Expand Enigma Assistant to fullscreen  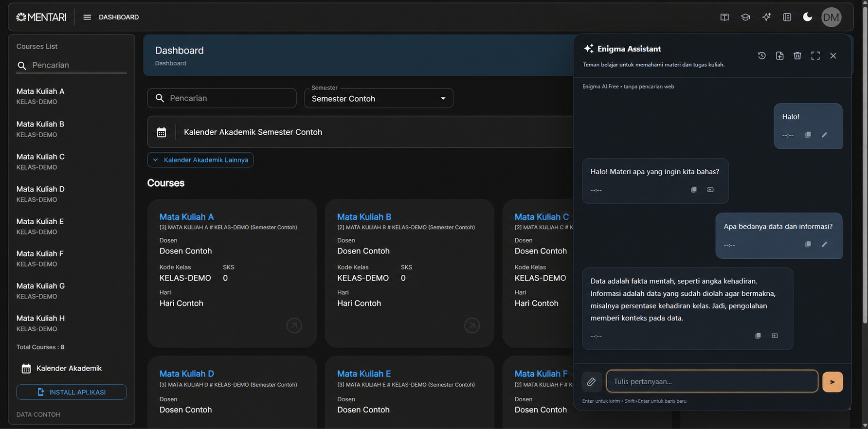815,55
